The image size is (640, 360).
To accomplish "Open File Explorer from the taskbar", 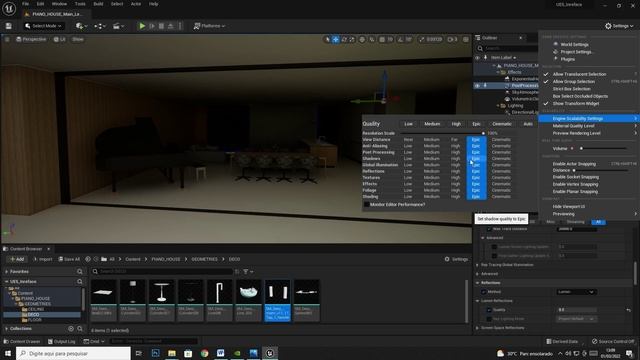I will tap(172, 353).
